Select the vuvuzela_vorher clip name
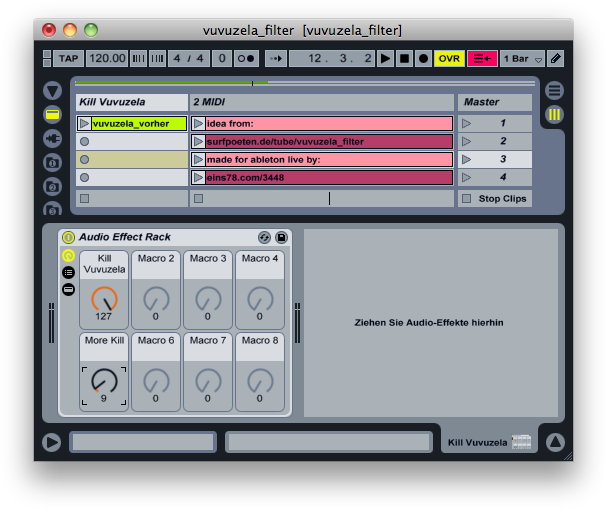Viewport: 606px width, 509px height. [x=139, y=124]
